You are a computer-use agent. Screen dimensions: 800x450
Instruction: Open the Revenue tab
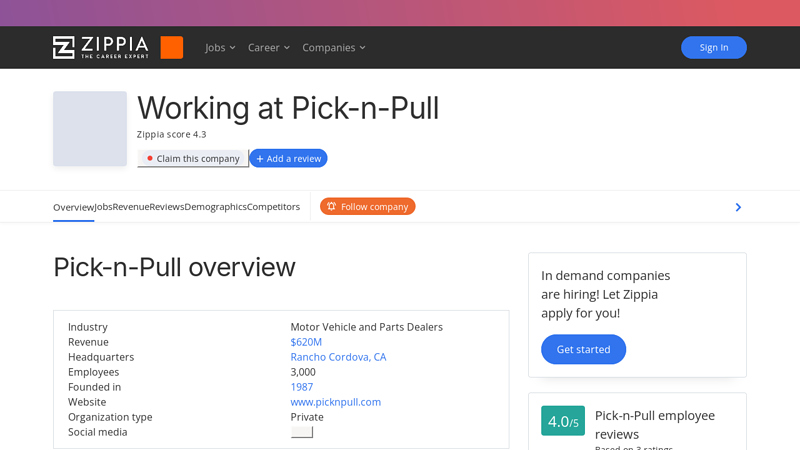pyautogui.click(x=131, y=207)
